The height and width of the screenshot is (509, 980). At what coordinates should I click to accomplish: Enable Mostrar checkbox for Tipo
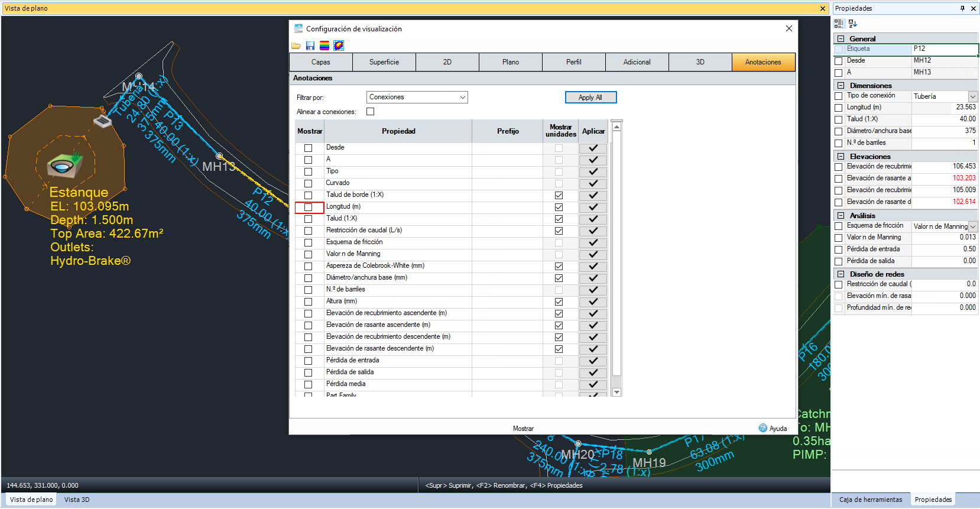(x=308, y=171)
